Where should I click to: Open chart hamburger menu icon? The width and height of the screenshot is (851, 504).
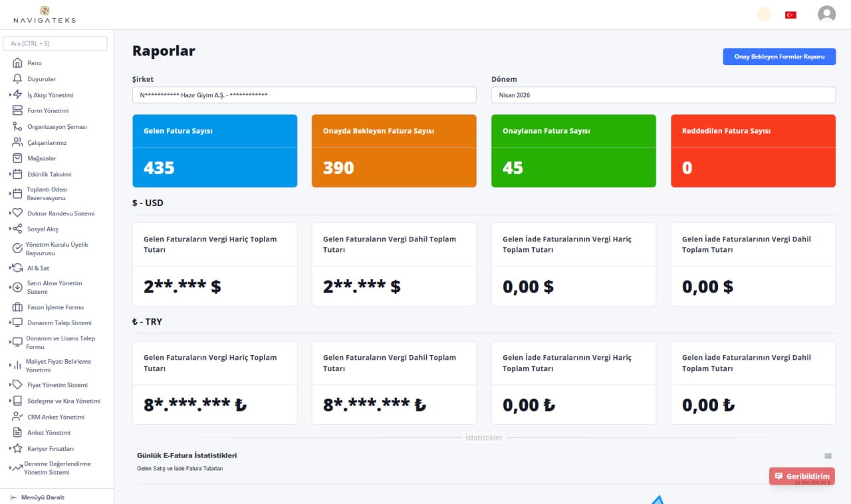pyautogui.click(x=828, y=455)
